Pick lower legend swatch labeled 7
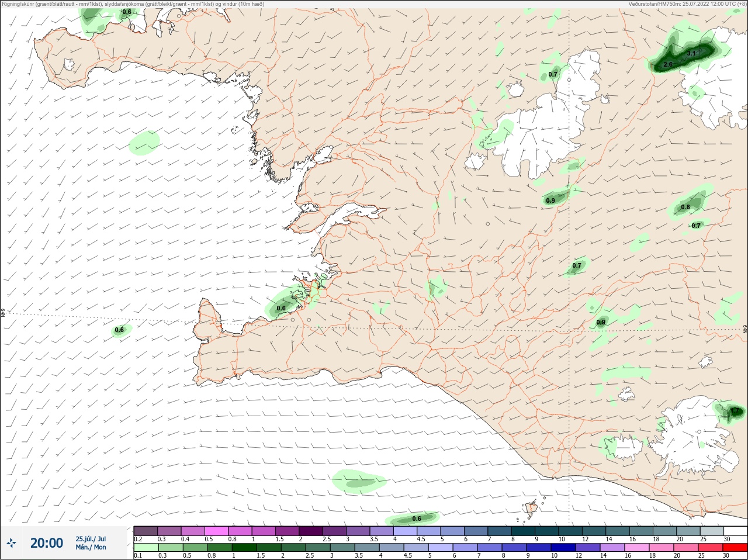Screen dimensions: 748x560 point(490,548)
